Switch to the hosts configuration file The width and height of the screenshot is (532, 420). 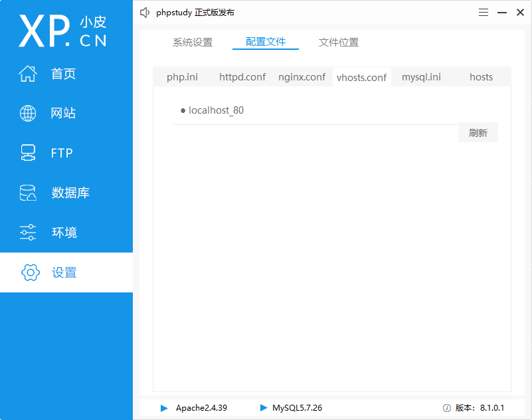(481, 76)
